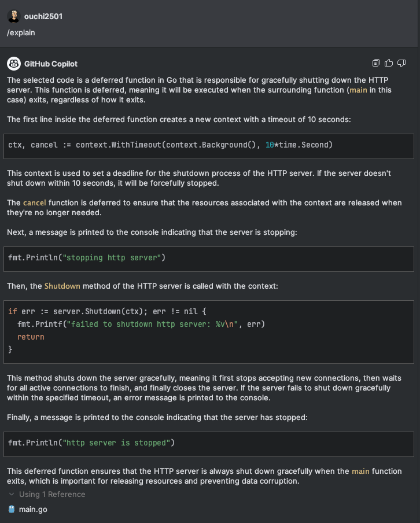
Task: Click the GitHub Copilot avatar icon
Action: [13, 64]
